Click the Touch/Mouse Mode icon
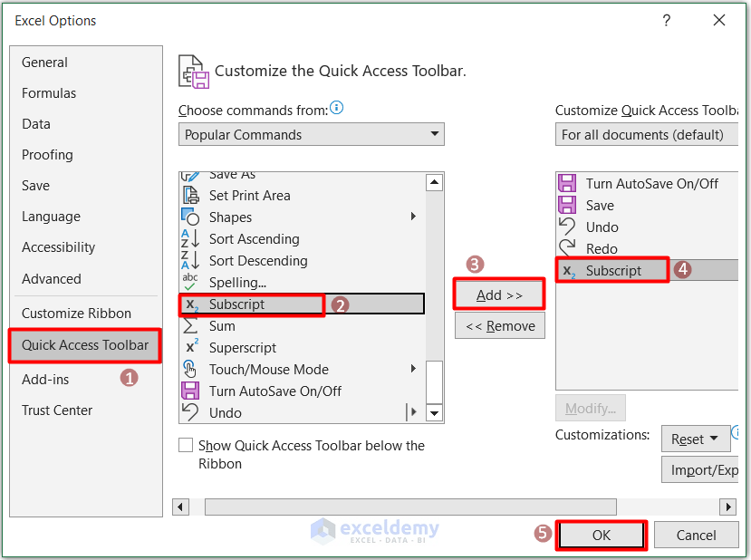 click(x=191, y=369)
